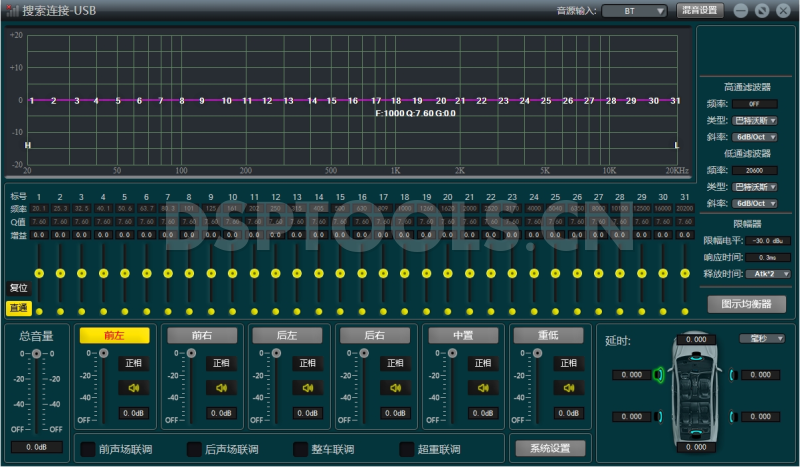
Task: Select the 中置 channel tab
Action: 463,335
